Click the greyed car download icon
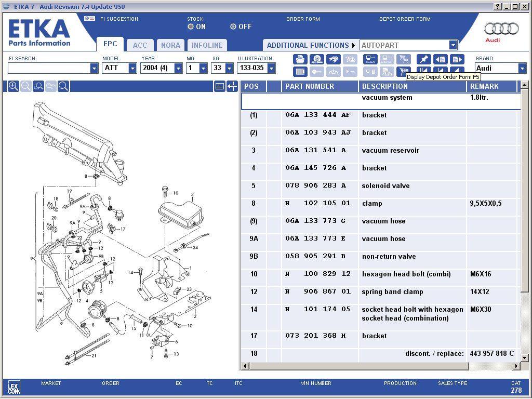Image resolution: width=532 pixels, height=399 pixels. click(x=334, y=72)
